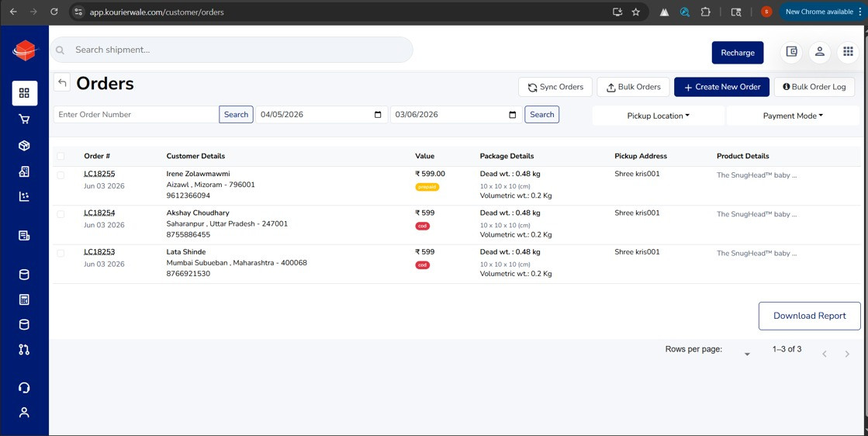Open the shopping cart sidebar icon
868x436 pixels.
point(24,119)
